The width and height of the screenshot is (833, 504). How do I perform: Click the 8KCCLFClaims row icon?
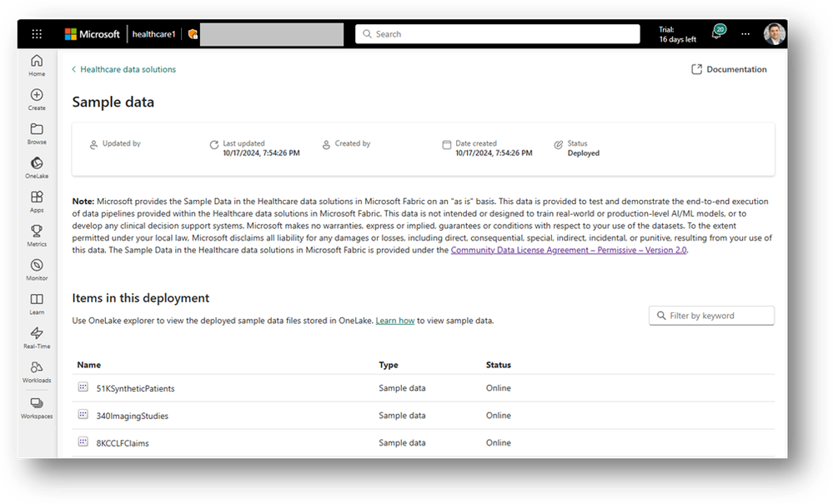(83, 442)
